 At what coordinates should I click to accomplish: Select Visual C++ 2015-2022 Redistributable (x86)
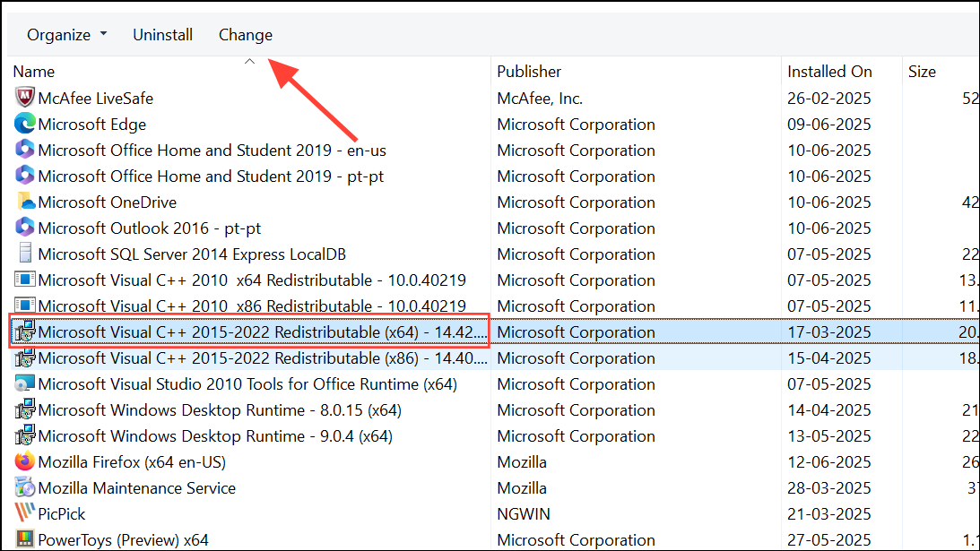coord(263,358)
